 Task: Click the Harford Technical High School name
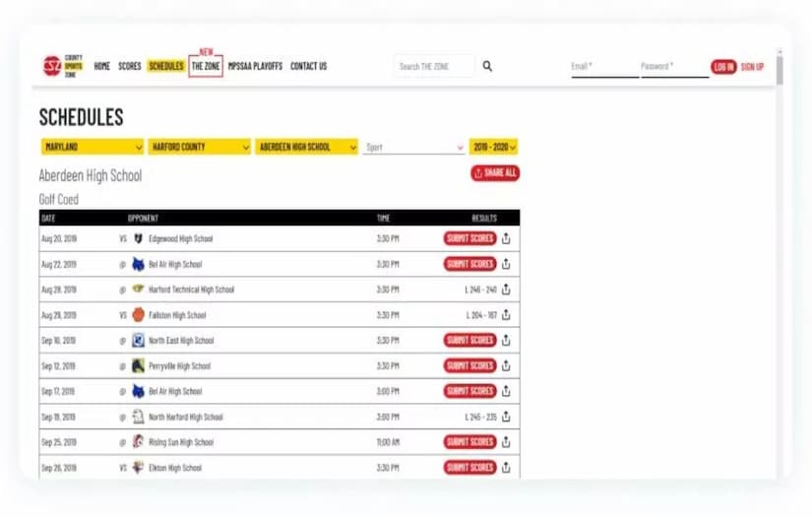point(192,290)
